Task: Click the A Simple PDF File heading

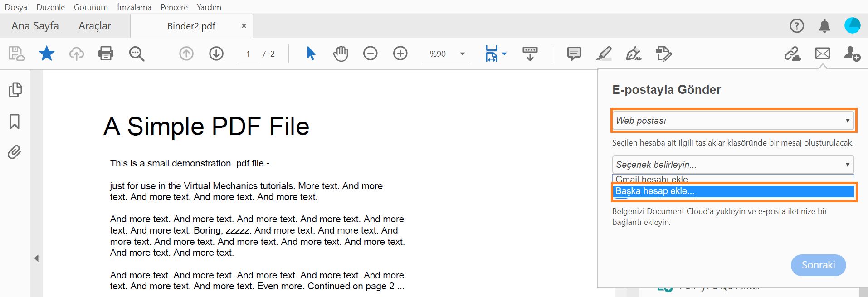Action: (x=206, y=126)
